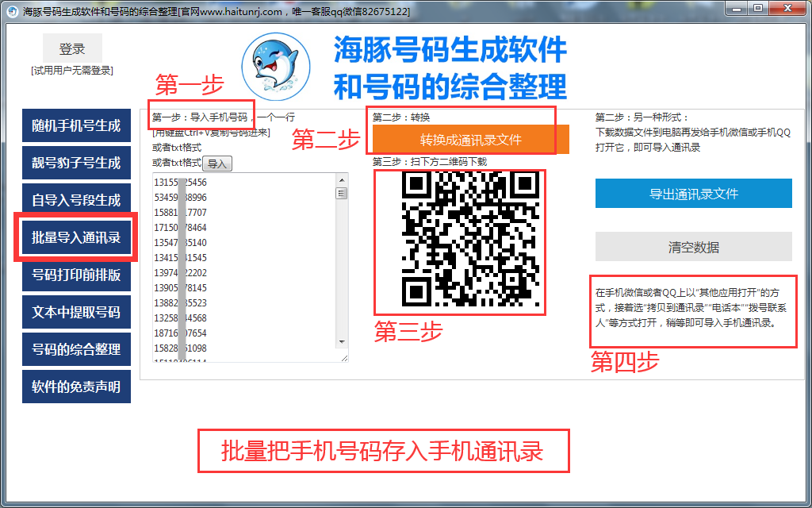The height and width of the screenshot is (508, 812).
Task: Click the app icon in the title bar
Action: tap(11, 11)
